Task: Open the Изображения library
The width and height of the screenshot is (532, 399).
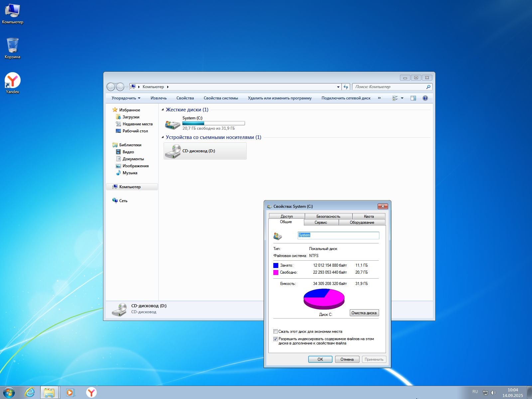Action: click(132, 166)
